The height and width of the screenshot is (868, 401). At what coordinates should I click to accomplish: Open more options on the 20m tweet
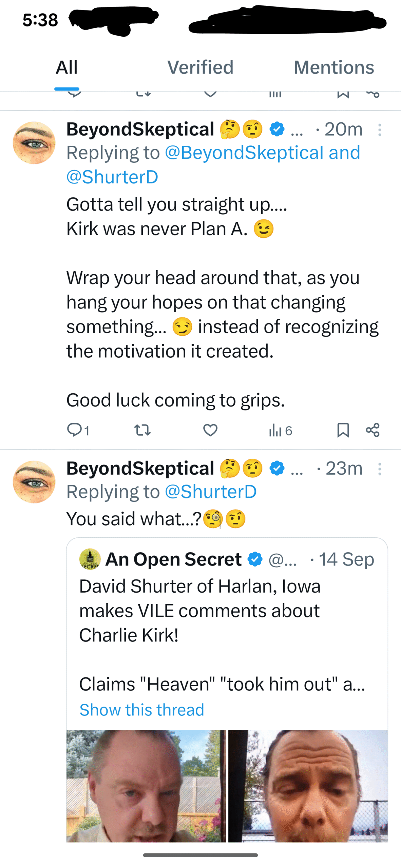[x=380, y=130]
